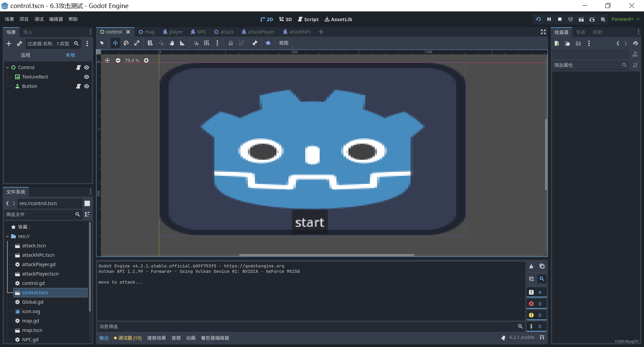Viewport: 644px width, 347px height.
Task: Open the AssetLib workspace
Action: pyautogui.click(x=338, y=19)
